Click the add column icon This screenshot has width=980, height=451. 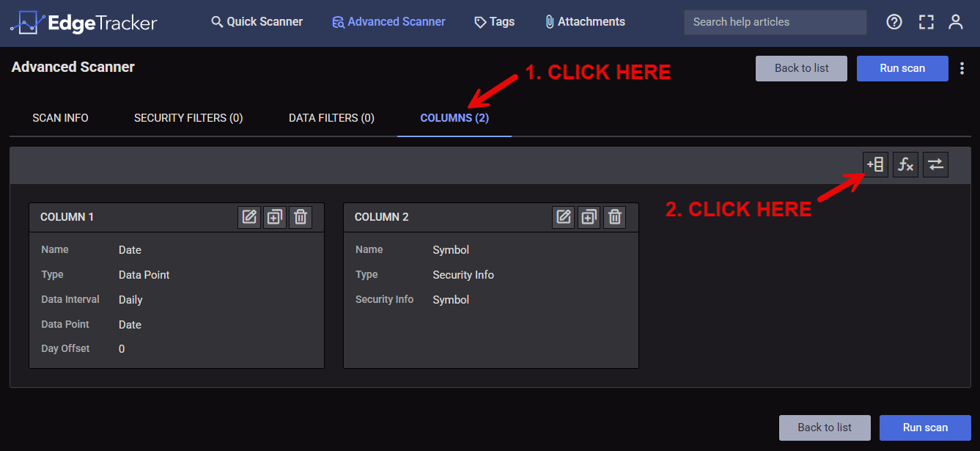coord(875,165)
